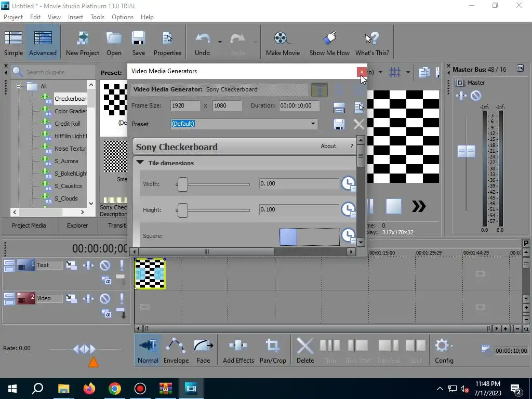The height and width of the screenshot is (399, 532).
Task: Open grid overlays dropdown arrow in preview
Action: tap(408, 72)
